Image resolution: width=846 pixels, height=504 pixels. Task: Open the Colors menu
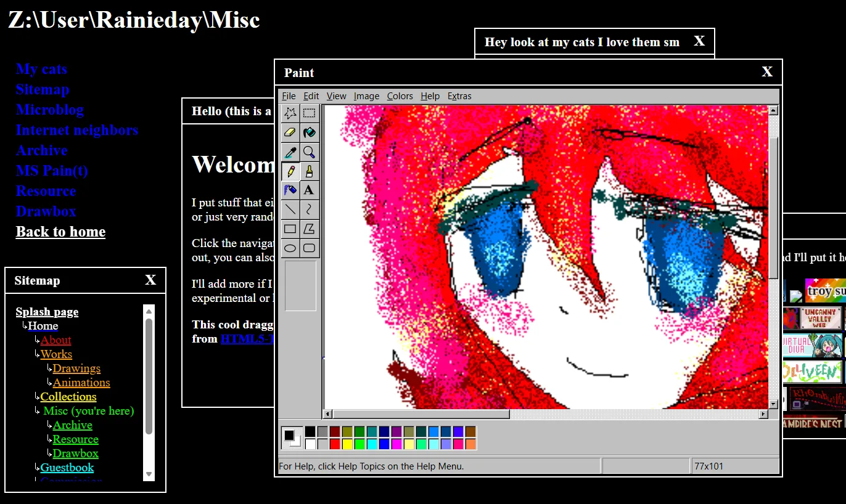pyautogui.click(x=400, y=96)
